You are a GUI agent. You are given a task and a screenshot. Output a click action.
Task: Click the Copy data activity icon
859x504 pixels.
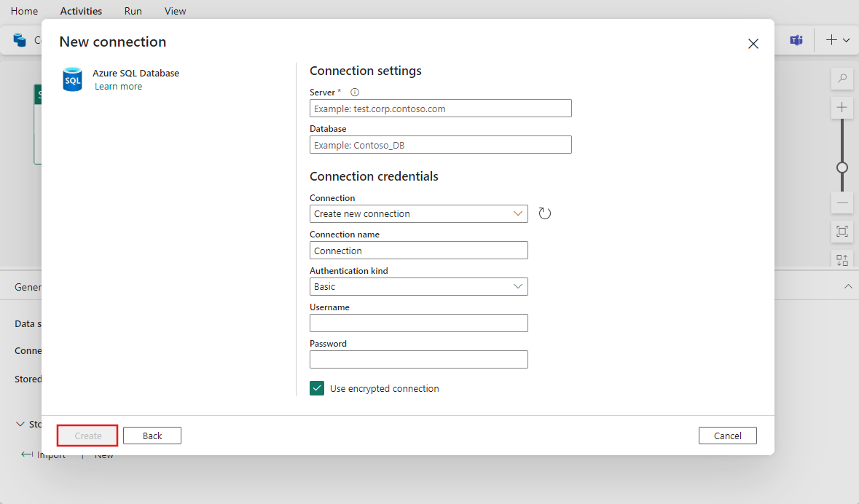20,40
